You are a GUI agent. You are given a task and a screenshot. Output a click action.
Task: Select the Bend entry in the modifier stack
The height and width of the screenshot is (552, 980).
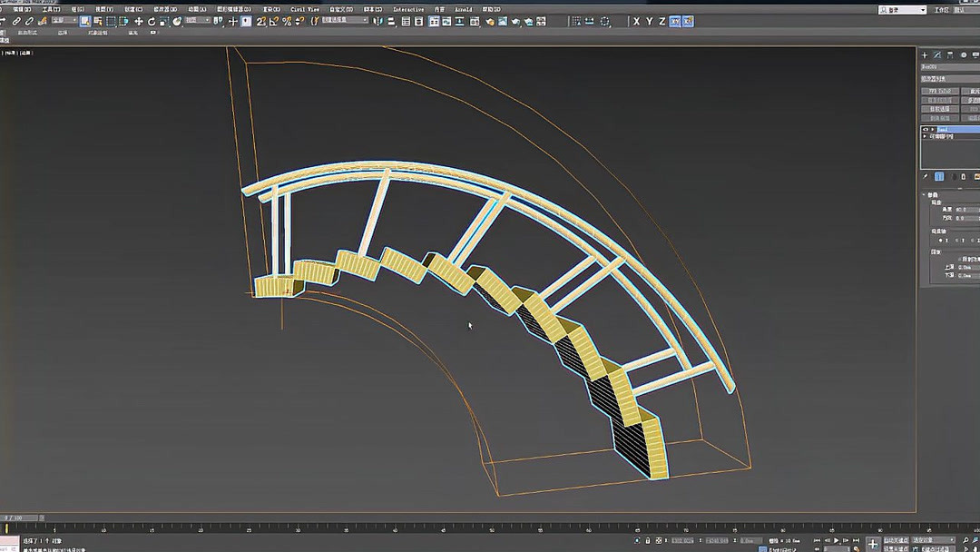948,130
